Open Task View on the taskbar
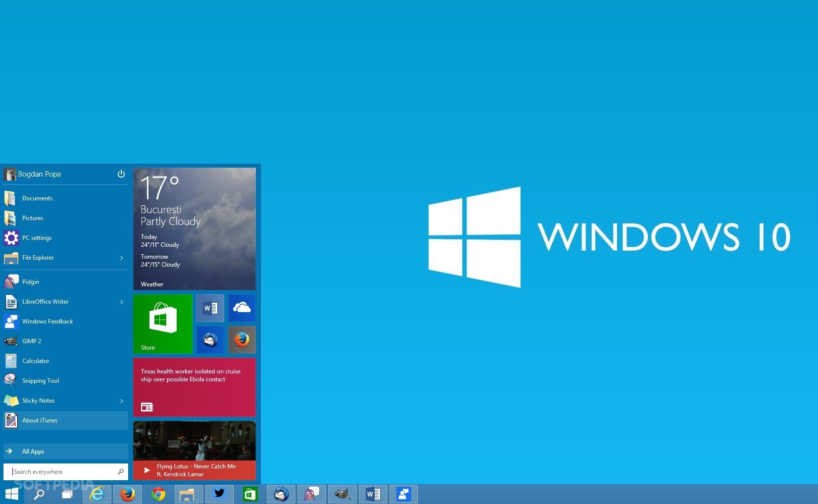The height and width of the screenshot is (504, 818). 67,494
